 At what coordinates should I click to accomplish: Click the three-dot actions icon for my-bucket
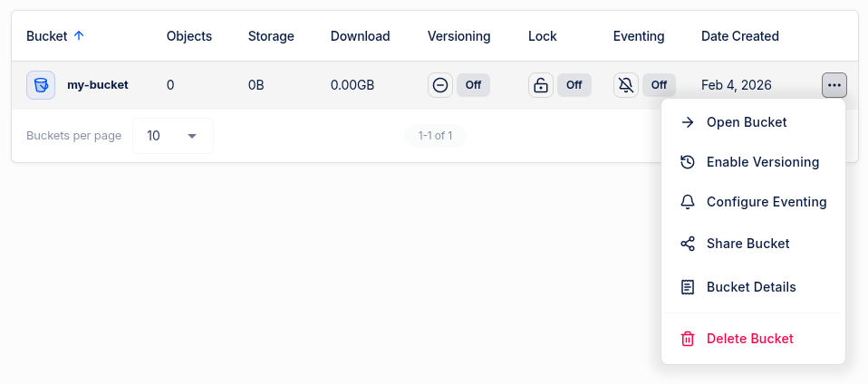[x=834, y=85]
